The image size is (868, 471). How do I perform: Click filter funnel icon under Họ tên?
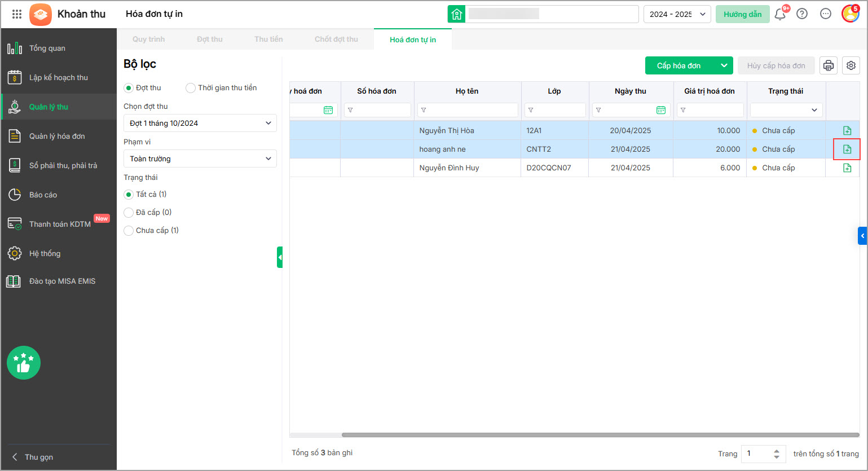point(424,110)
